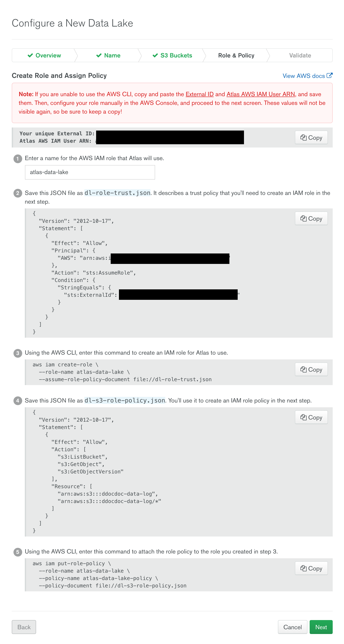
Task: Copy the dl-s3-role-policy.json contents
Action: click(311, 417)
